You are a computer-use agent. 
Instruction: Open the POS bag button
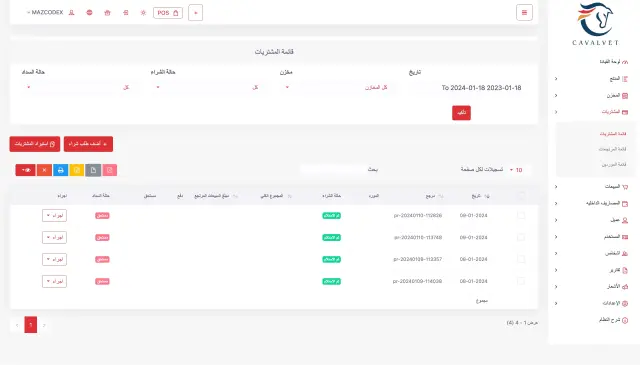click(x=168, y=13)
